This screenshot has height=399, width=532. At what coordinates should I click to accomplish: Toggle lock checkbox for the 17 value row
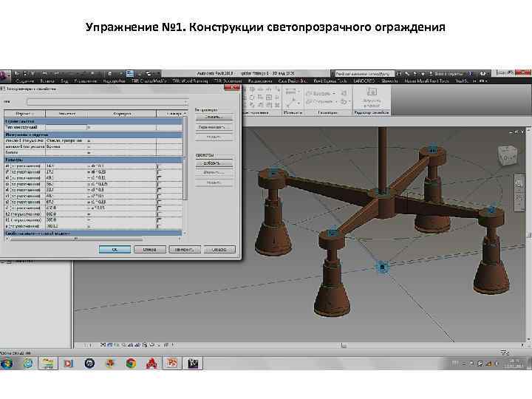159,172
